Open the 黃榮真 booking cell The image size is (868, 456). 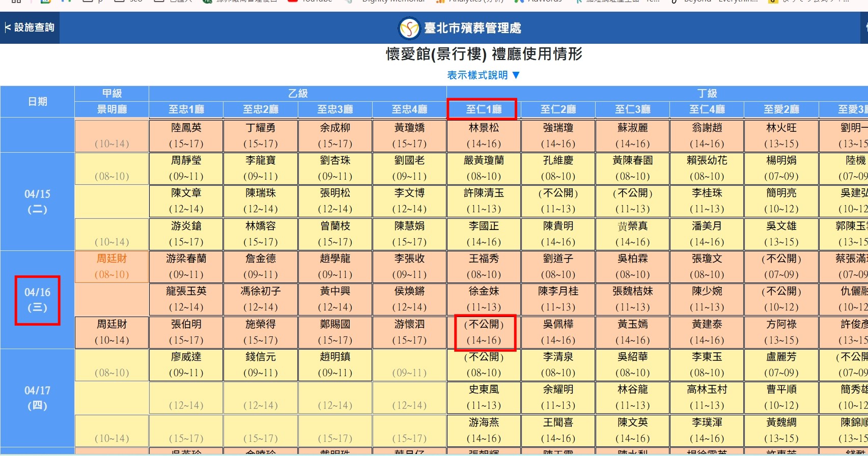tap(632, 234)
